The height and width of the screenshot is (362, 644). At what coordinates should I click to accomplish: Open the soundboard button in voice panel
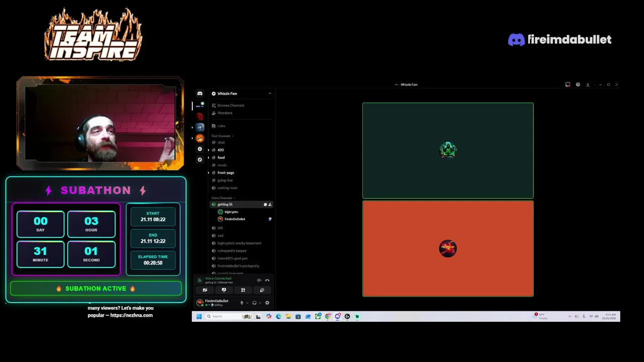[262, 290]
